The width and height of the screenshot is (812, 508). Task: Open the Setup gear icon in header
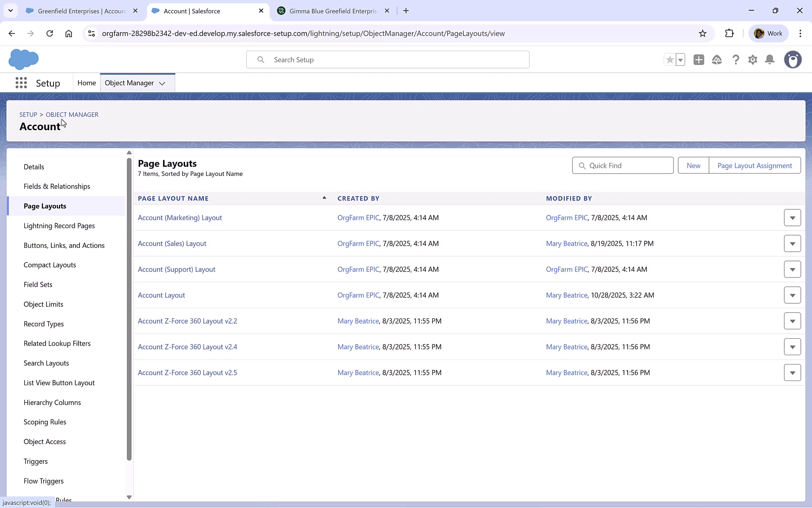pyautogui.click(x=752, y=60)
